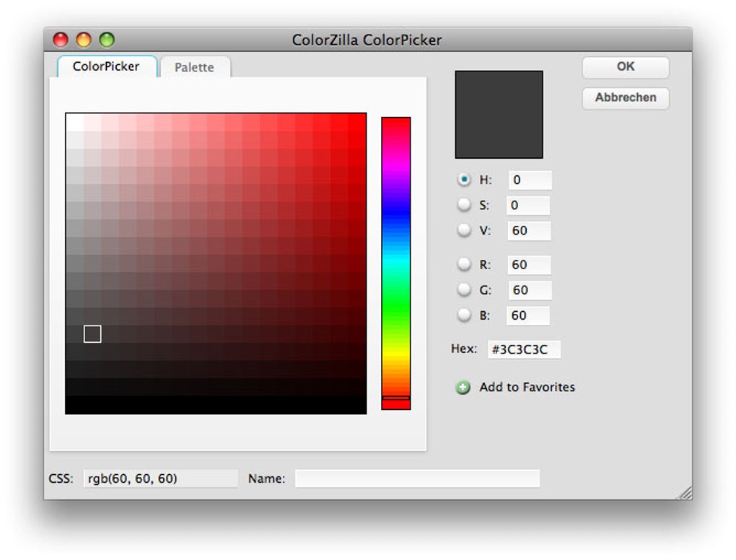Click the empty Name input field
The width and height of the screenshot is (736, 560).
417,478
